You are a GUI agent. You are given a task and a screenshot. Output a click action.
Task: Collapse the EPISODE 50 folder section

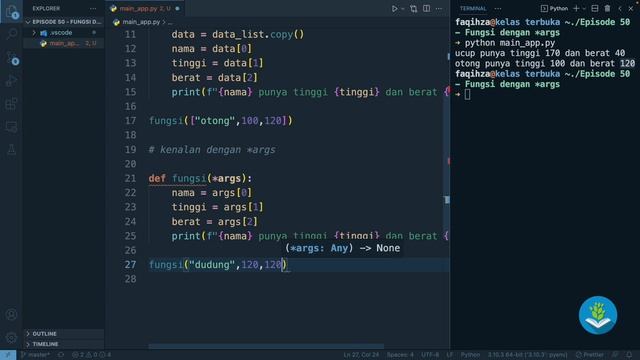coord(64,22)
